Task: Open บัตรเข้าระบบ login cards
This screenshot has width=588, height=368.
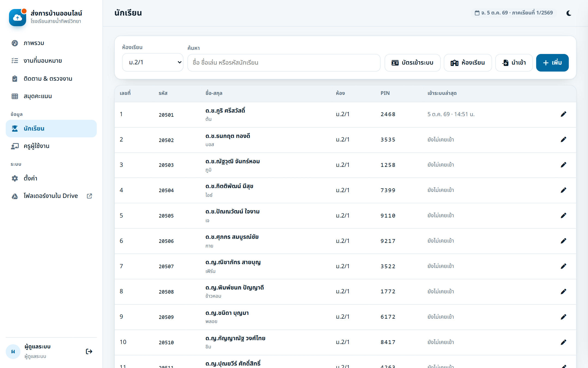Action: point(412,63)
